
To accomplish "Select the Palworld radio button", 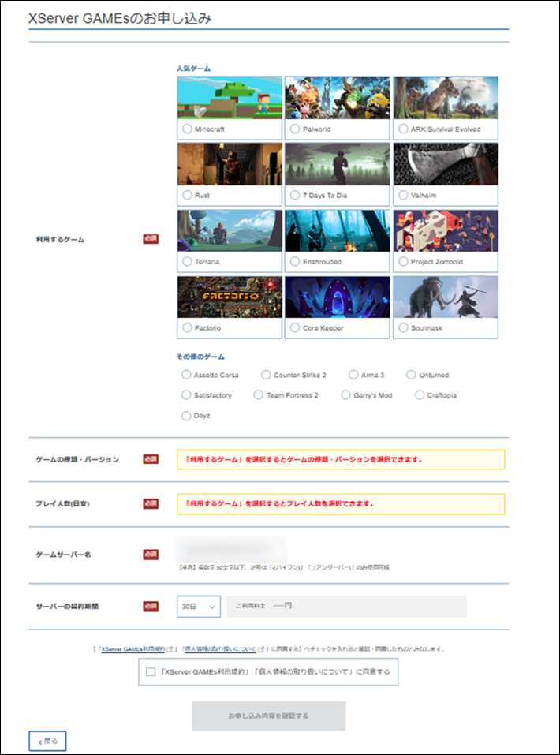I will [295, 129].
